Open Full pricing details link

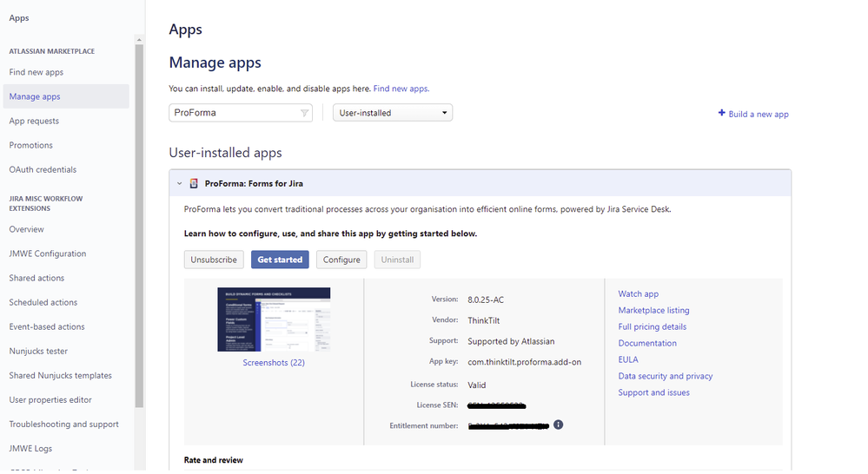click(x=653, y=326)
